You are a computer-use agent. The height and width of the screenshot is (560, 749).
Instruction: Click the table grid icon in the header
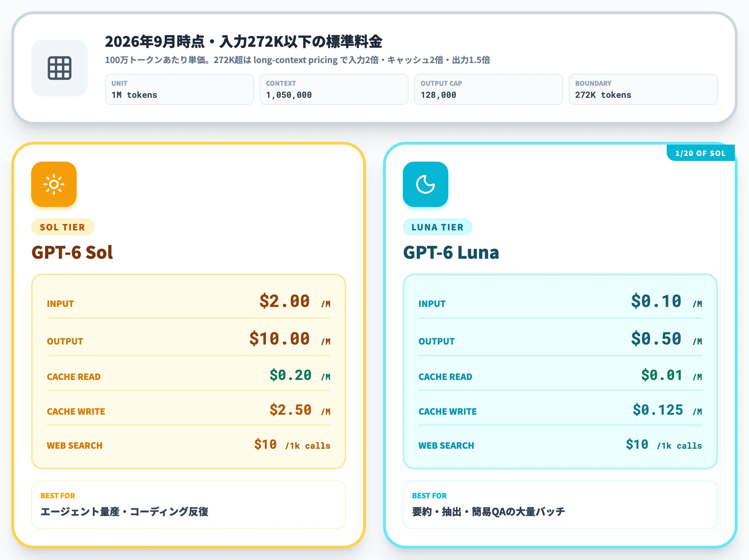pos(60,68)
